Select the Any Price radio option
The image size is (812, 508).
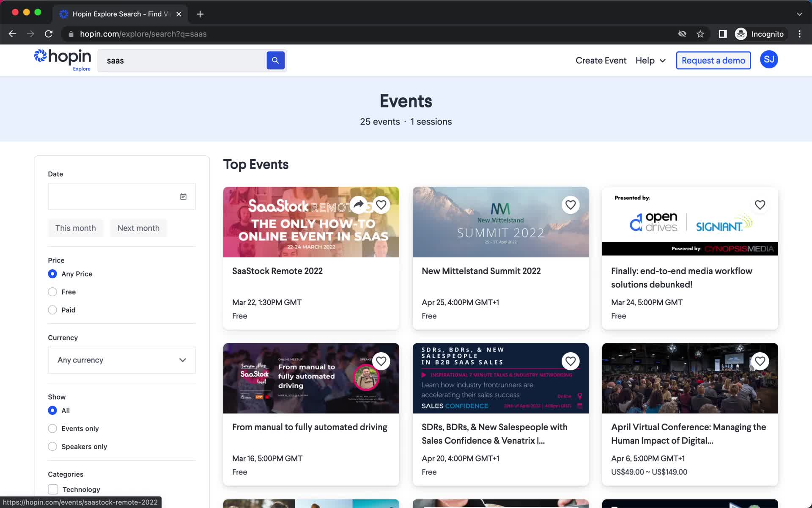pyautogui.click(x=52, y=274)
